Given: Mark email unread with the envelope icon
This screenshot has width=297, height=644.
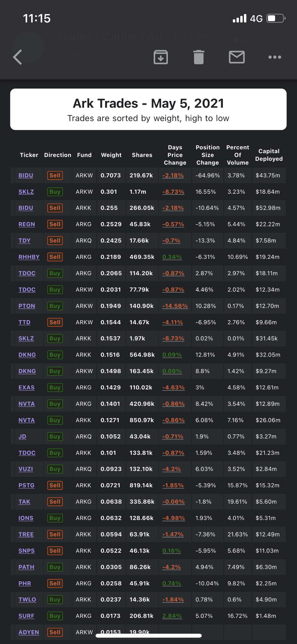Looking at the screenshot, I should pos(237,57).
